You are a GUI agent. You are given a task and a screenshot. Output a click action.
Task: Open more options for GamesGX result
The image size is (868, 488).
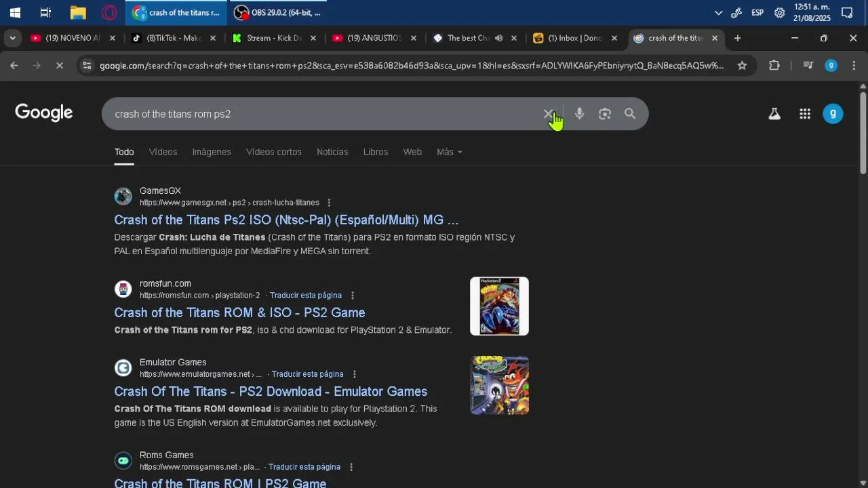coord(329,203)
